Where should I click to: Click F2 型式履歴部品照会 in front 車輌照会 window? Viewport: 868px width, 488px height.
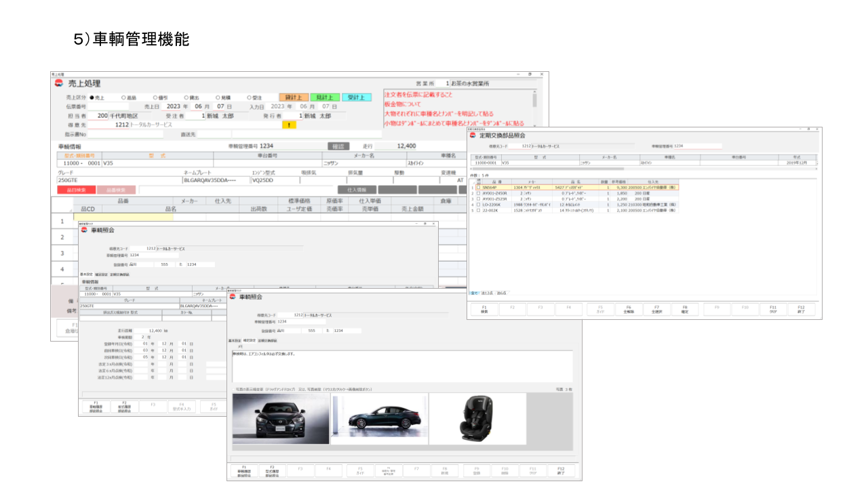[x=271, y=471]
